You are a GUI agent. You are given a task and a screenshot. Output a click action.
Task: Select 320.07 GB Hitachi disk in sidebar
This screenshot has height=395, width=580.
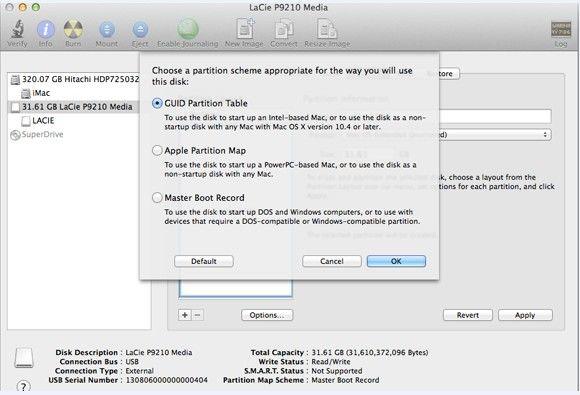pos(74,79)
